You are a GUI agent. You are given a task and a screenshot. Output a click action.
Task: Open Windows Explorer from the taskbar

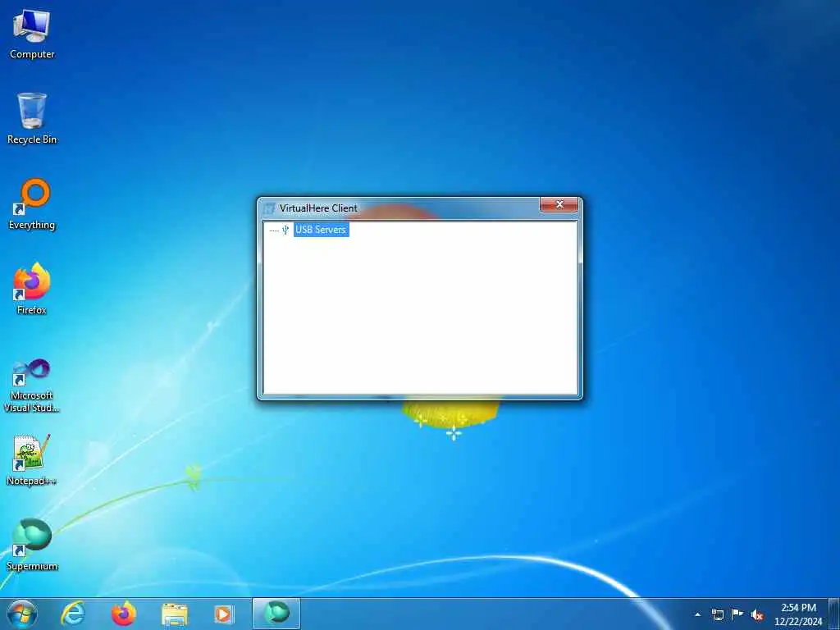[175, 614]
